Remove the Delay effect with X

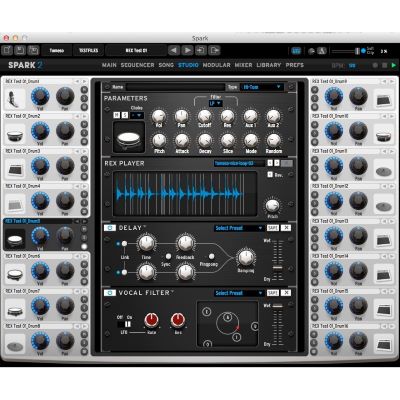coord(286,228)
